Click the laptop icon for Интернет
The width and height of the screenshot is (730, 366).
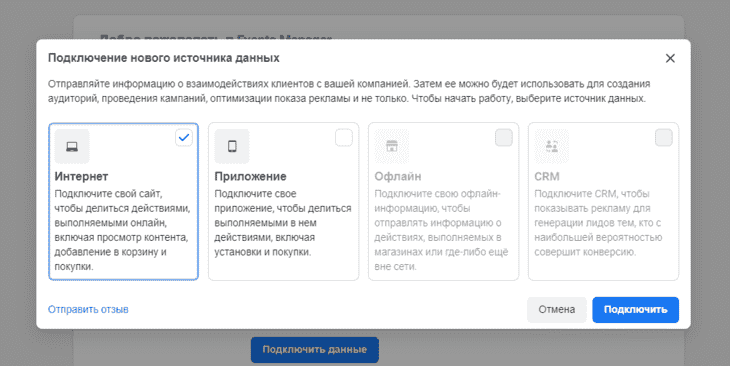click(72, 146)
